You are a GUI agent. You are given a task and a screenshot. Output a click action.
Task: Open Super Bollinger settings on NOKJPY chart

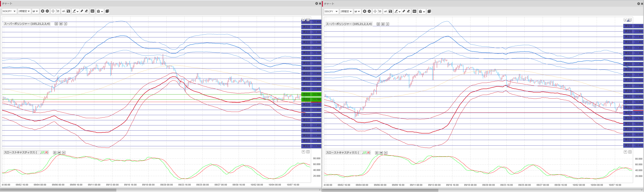(56, 24)
